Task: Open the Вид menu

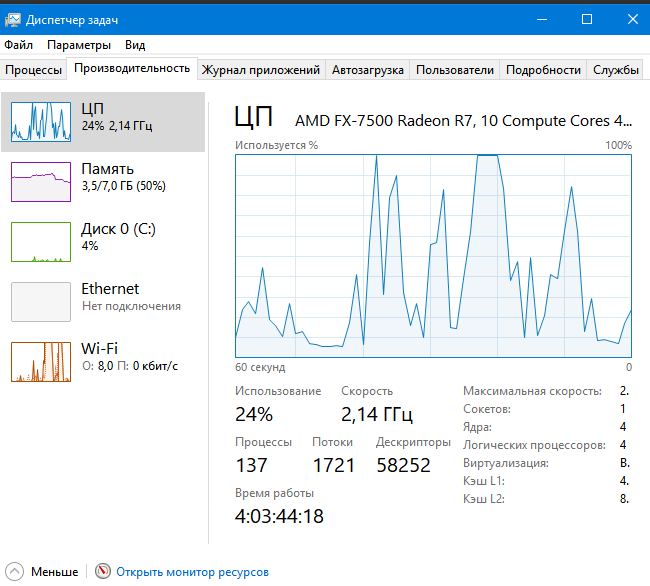Action: pyautogui.click(x=135, y=45)
